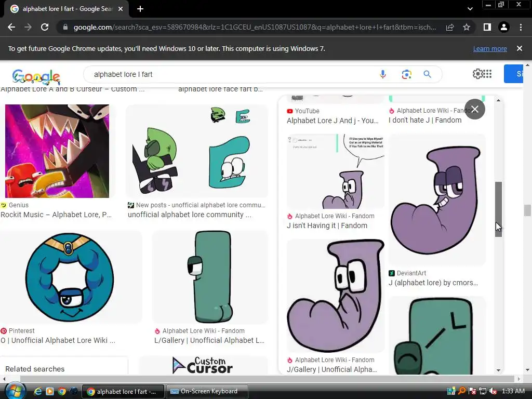The height and width of the screenshot is (399, 532).
Task: Open the J/Gallery Unofficial Alpha link
Action: click(x=332, y=369)
